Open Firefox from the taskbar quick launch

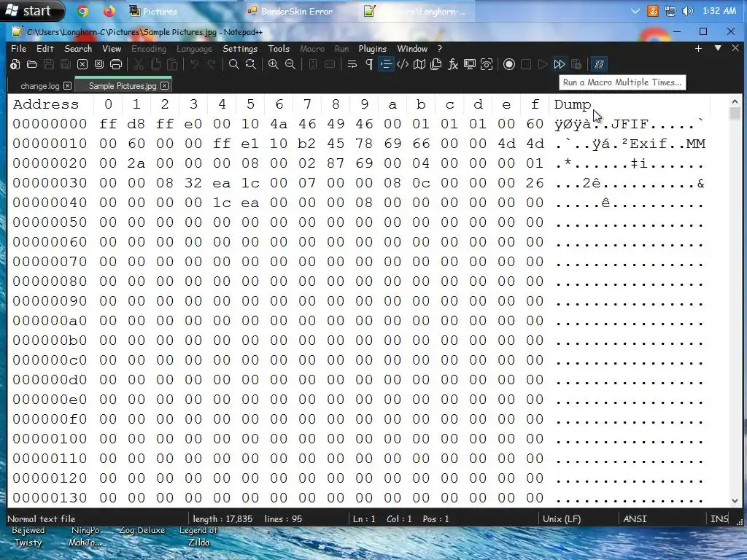pyautogui.click(x=109, y=11)
